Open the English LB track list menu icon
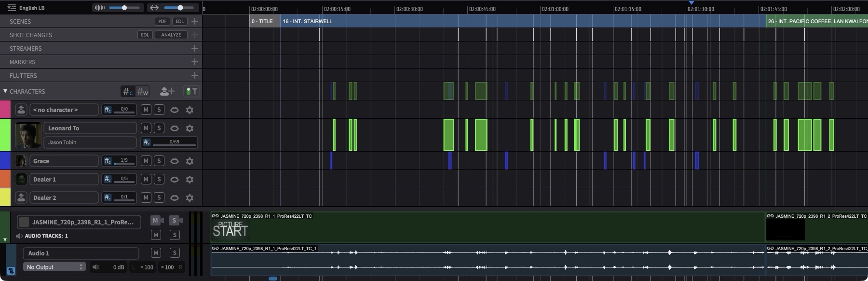 (x=12, y=8)
